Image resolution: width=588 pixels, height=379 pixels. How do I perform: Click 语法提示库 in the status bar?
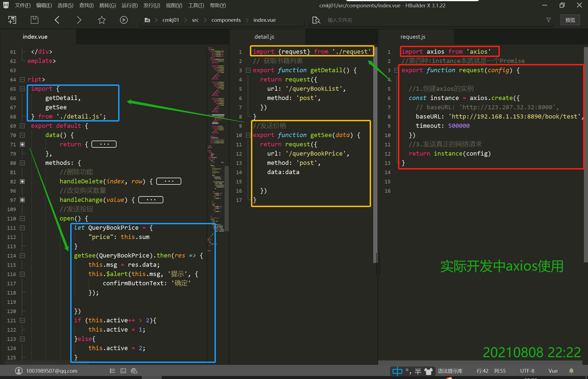(450, 371)
